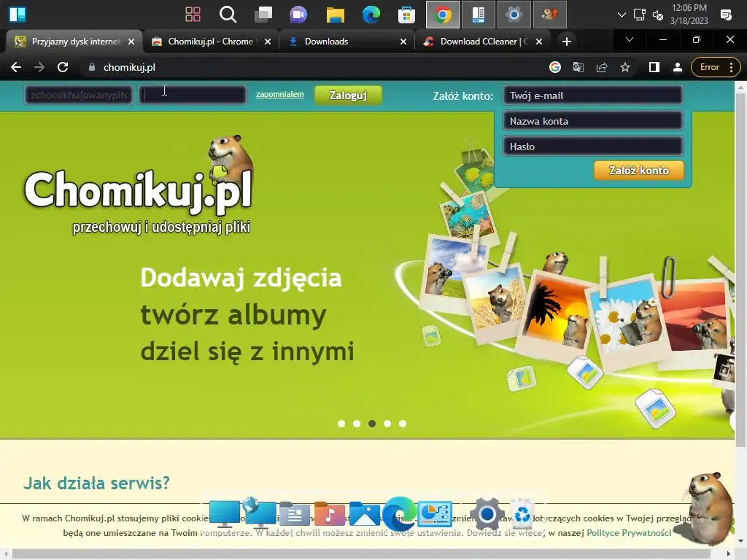The height and width of the screenshot is (560, 747).
Task: Focus the login username field
Action: pyautogui.click(x=79, y=95)
